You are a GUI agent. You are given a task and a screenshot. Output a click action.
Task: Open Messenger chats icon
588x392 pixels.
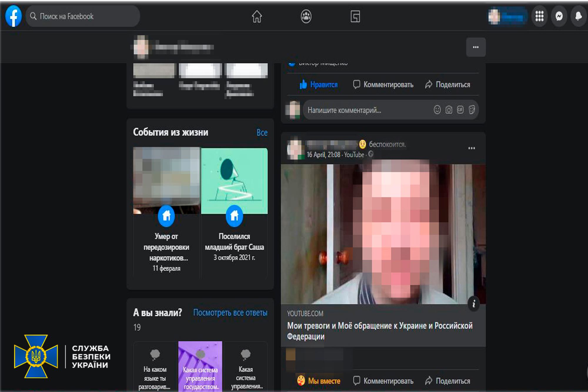559,16
